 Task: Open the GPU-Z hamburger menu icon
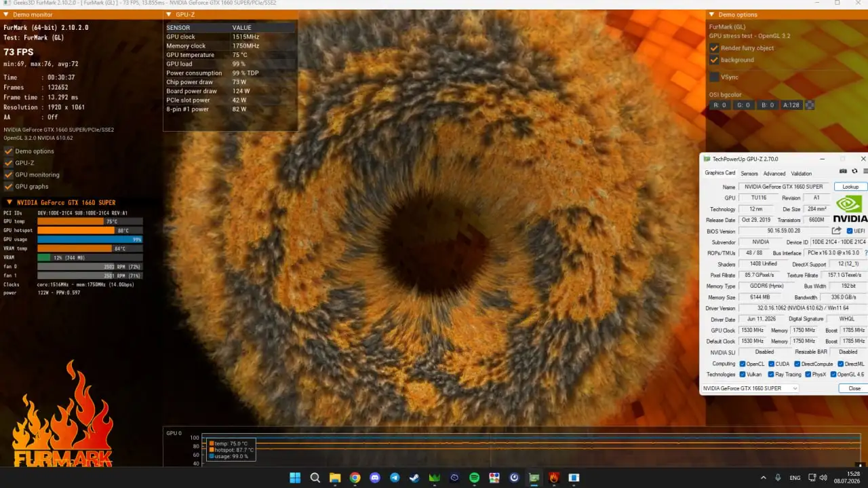coord(865,172)
